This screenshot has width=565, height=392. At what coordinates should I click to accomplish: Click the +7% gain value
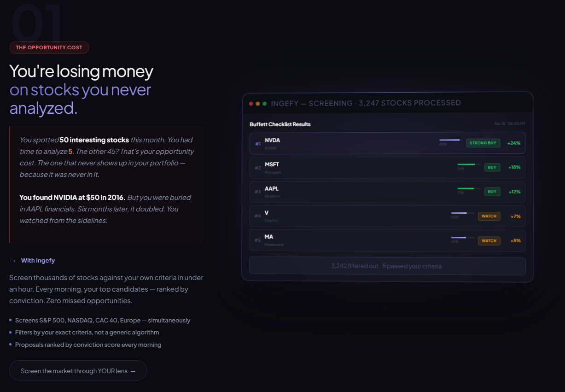pos(516,216)
